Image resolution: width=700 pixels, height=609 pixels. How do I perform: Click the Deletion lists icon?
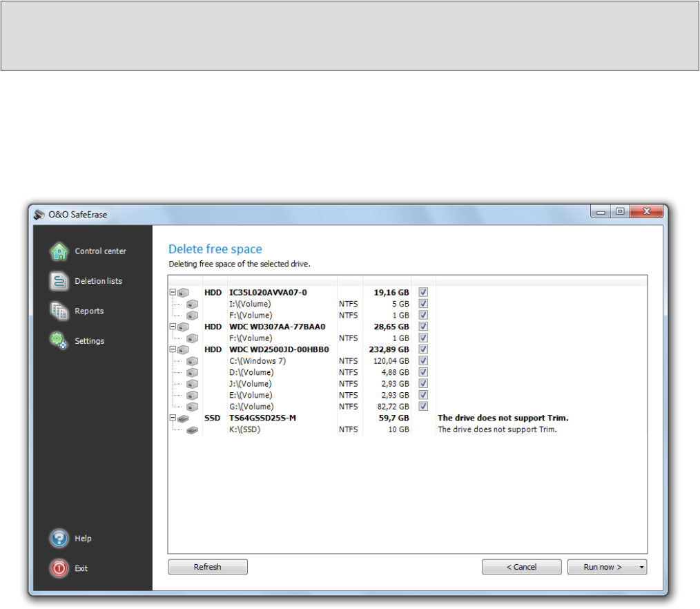coord(59,281)
